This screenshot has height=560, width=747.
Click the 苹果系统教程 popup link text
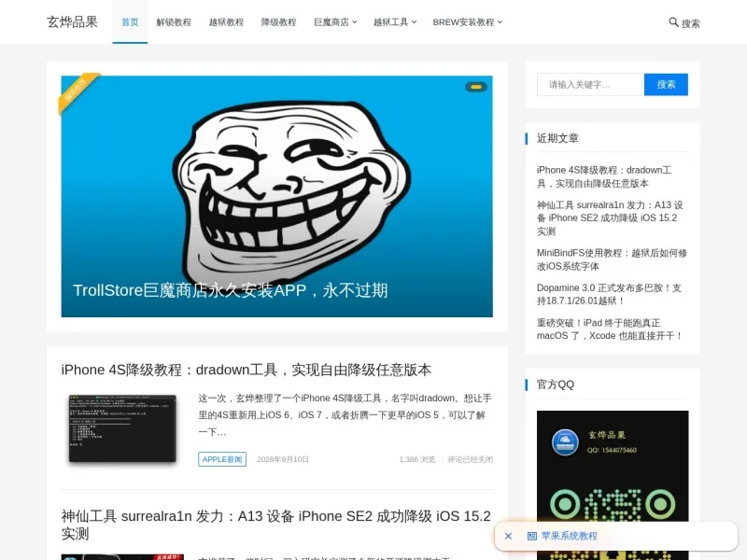[x=570, y=536]
